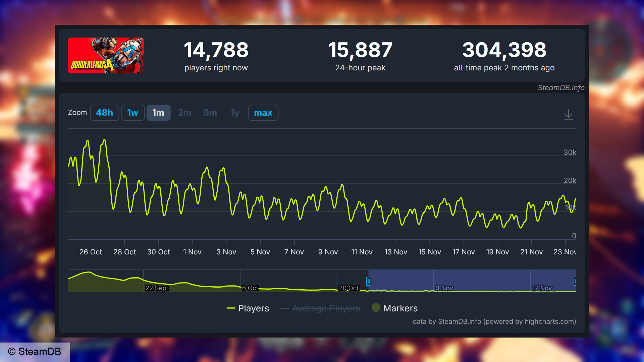
Task: Click the Borderlands 4 game thumbnail
Action: [x=106, y=56]
